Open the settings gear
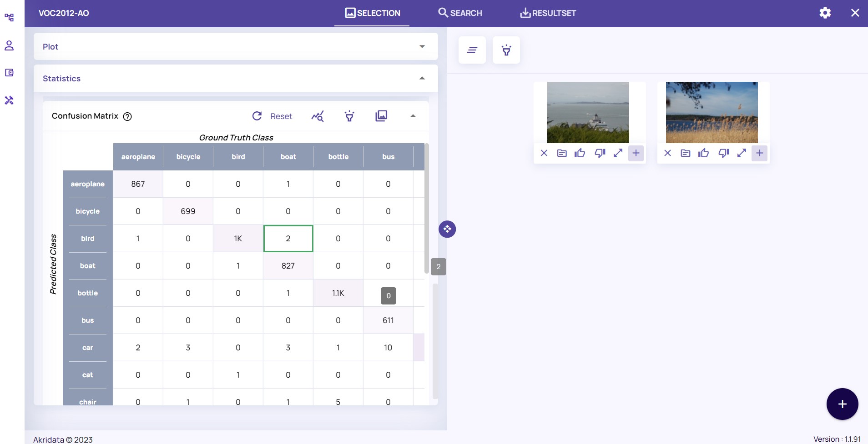Image resolution: width=868 pixels, height=444 pixels. pos(825,13)
